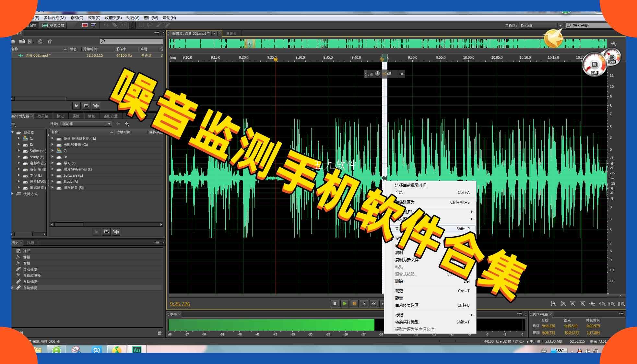
Task: Select 裁剪 in the context menu
Action: (399, 291)
